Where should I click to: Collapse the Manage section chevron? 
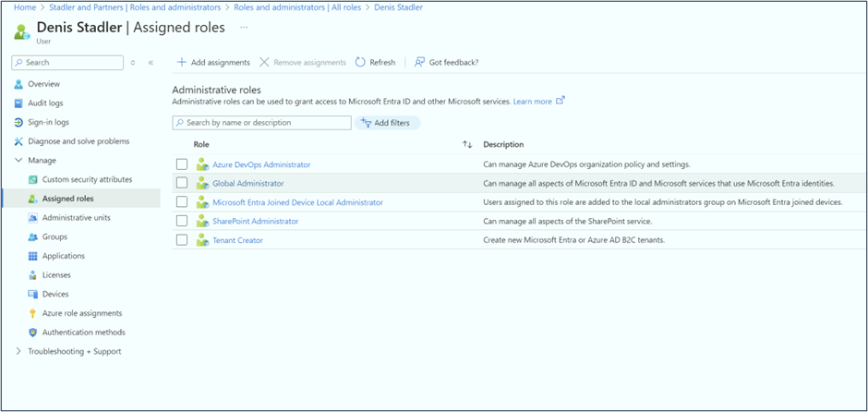click(x=18, y=161)
